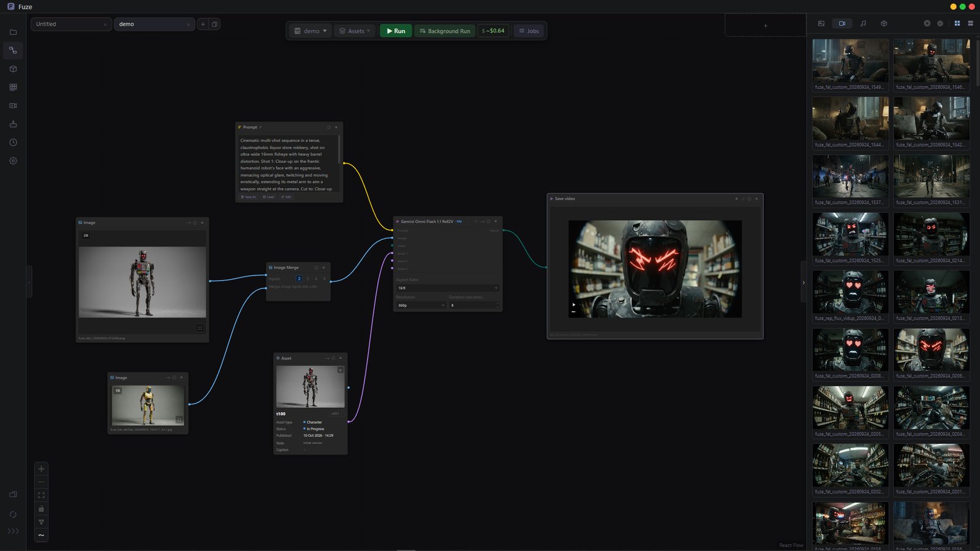Collapse the Gemini Omni Flash node
Image resolution: width=980 pixels, height=551 pixels.
[x=496, y=221]
